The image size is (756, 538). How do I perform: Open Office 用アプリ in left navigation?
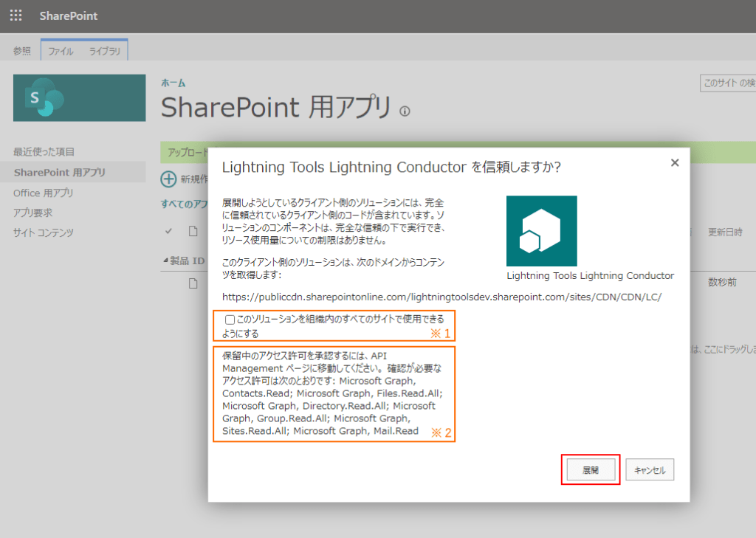43,193
